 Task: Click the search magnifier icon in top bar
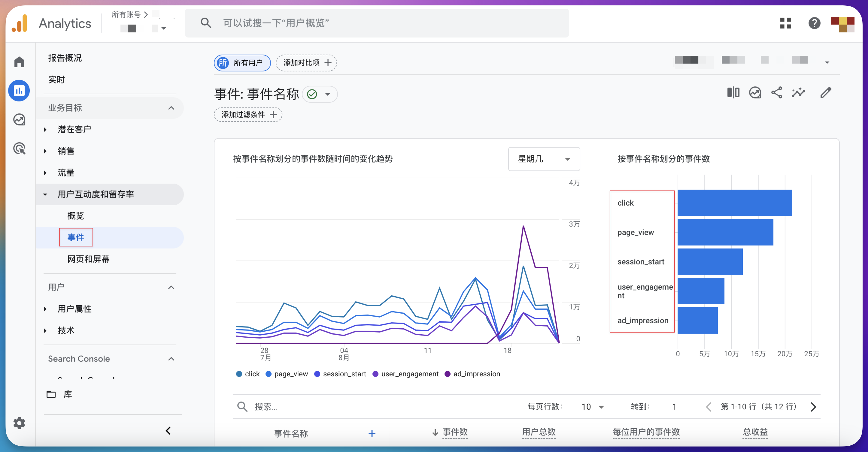pyautogui.click(x=205, y=23)
